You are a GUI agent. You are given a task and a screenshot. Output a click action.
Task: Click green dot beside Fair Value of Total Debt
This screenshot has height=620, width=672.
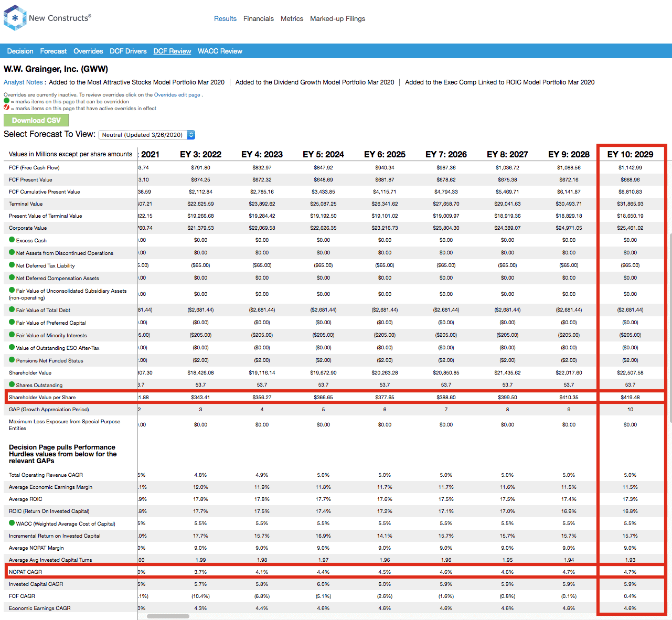[12, 309]
